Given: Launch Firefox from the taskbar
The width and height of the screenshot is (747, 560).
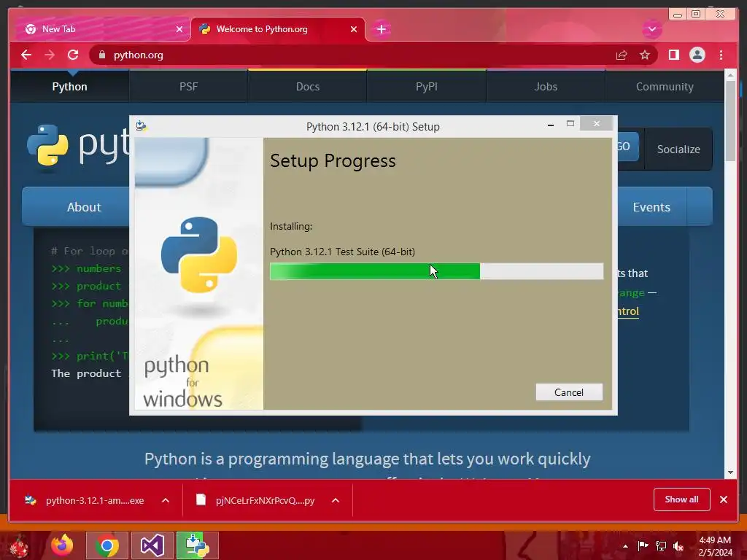Looking at the screenshot, I should coord(62,545).
